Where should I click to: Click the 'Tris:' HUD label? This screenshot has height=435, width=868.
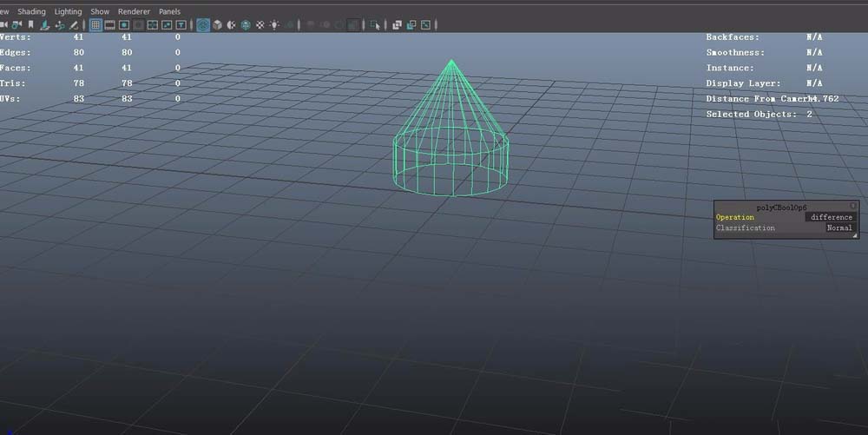click(x=13, y=83)
